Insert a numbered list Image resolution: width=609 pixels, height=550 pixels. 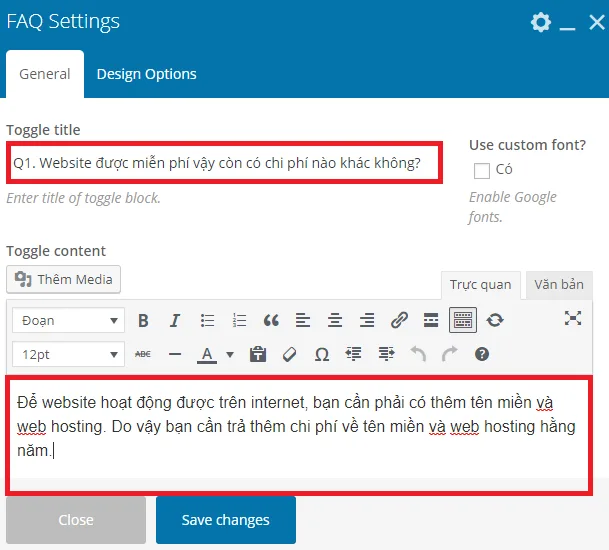point(239,320)
